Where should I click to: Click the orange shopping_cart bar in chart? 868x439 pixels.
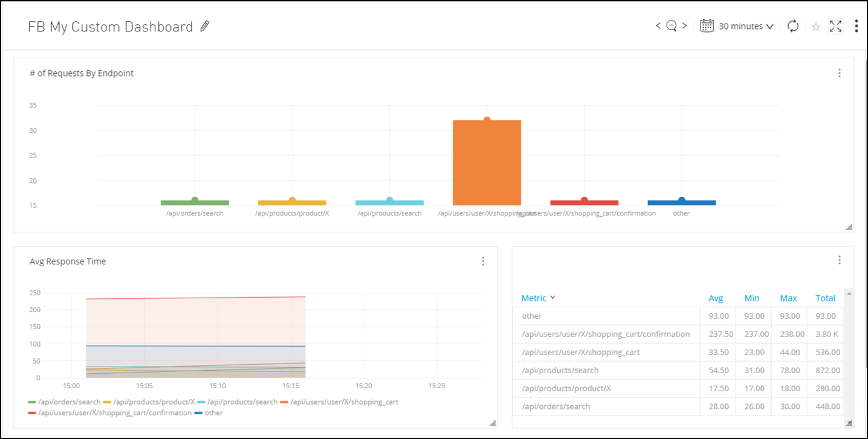click(487, 163)
